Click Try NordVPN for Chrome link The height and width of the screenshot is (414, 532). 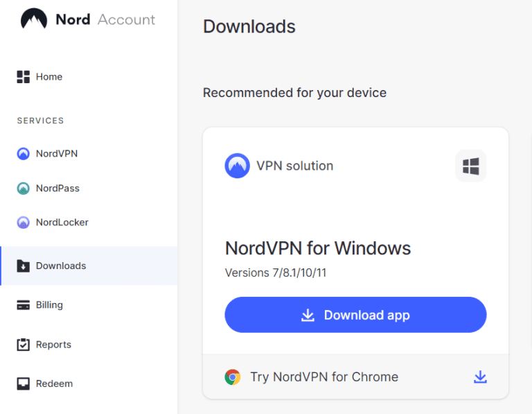click(324, 377)
